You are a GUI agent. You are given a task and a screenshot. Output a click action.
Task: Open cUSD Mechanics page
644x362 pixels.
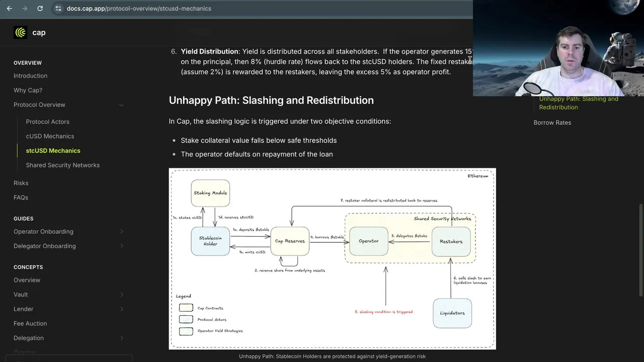click(x=50, y=136)
